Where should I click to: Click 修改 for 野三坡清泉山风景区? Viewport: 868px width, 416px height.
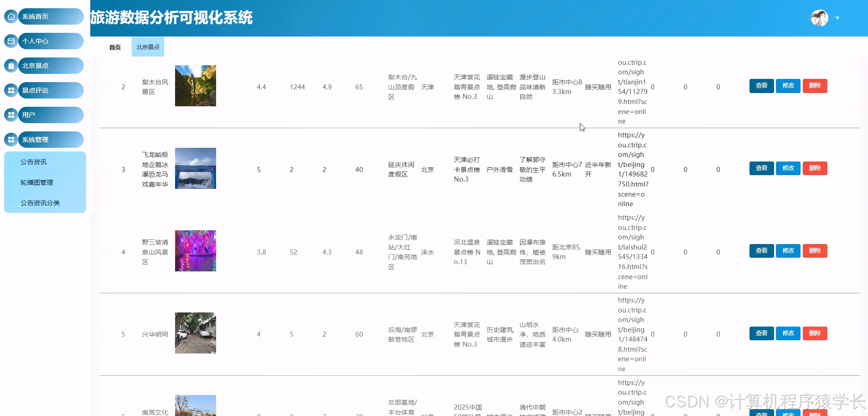(788, 251)
